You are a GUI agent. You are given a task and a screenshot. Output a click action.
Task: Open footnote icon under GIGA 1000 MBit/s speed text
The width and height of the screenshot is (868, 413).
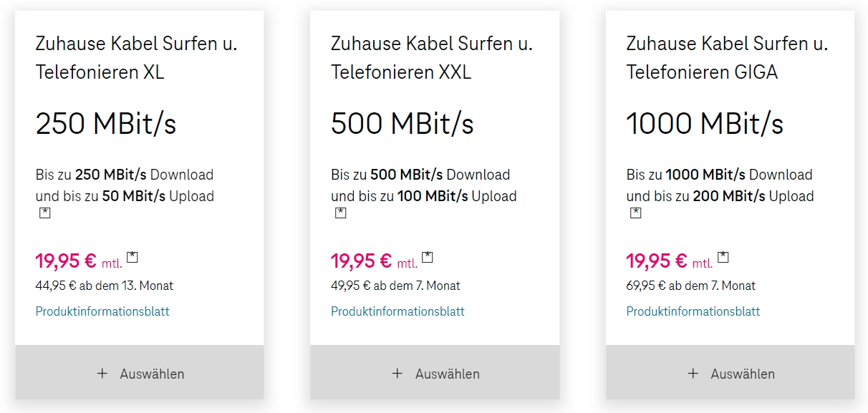(636, 213)
